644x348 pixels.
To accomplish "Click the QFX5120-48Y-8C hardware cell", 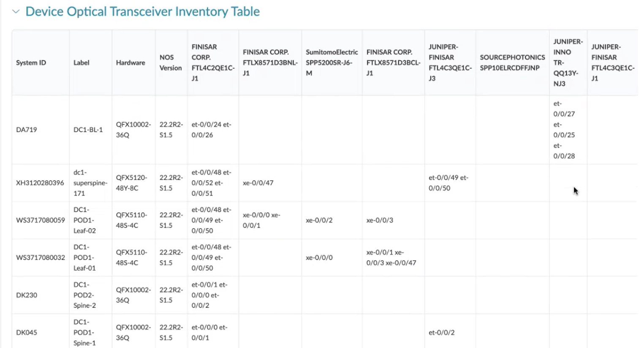I will click(x=131, y=183).
